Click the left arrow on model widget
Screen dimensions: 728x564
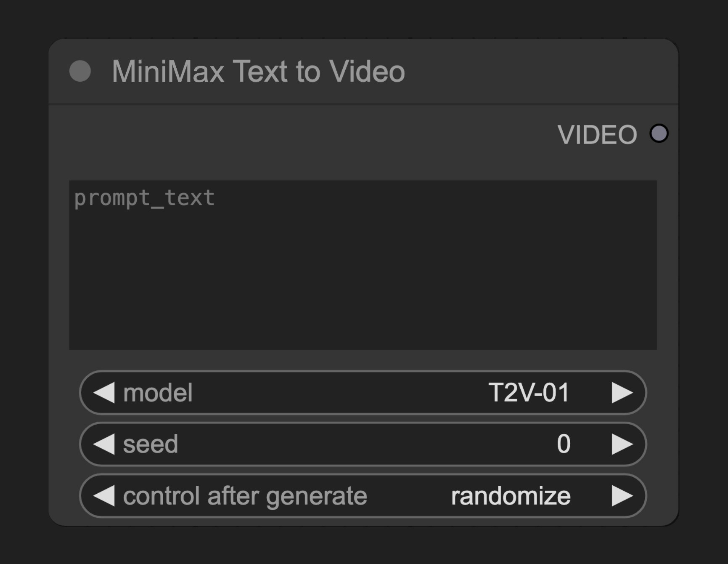click(x=104, y=393)
